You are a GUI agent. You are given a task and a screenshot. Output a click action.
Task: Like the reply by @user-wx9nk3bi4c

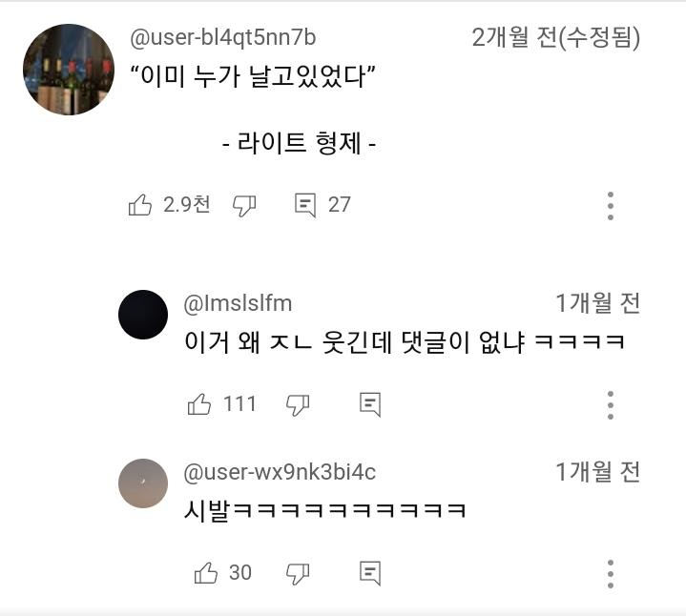point(205,572)
